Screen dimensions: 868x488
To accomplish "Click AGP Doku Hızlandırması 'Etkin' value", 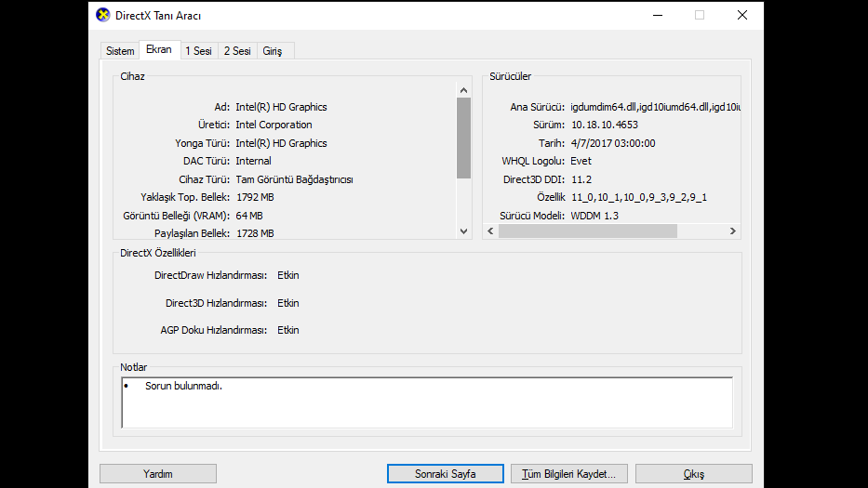I will tap(287, 330).
